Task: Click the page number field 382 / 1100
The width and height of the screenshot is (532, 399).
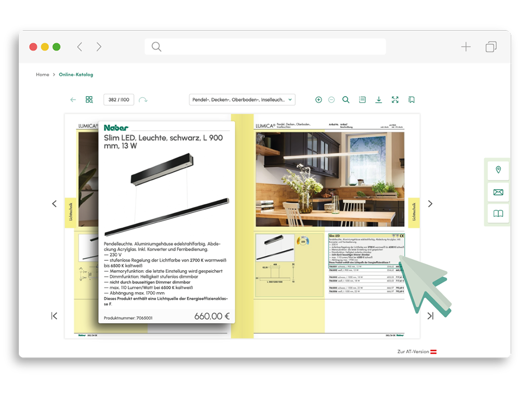Action: pos(119,100)
